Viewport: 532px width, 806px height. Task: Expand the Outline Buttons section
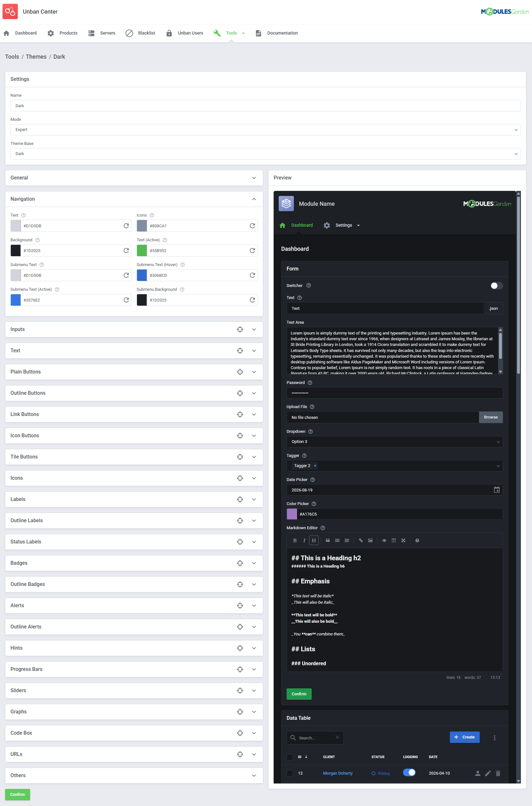254,393
